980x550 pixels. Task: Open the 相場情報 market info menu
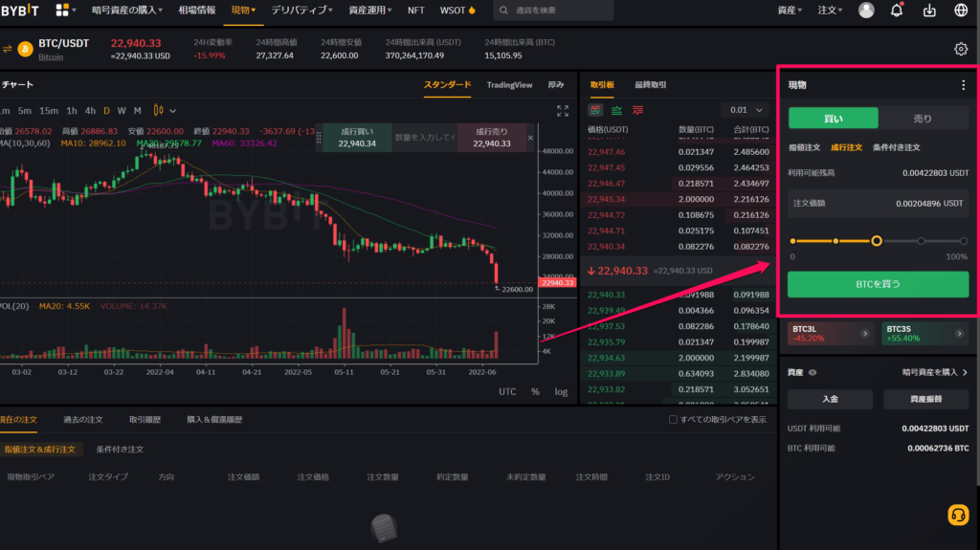197,10
